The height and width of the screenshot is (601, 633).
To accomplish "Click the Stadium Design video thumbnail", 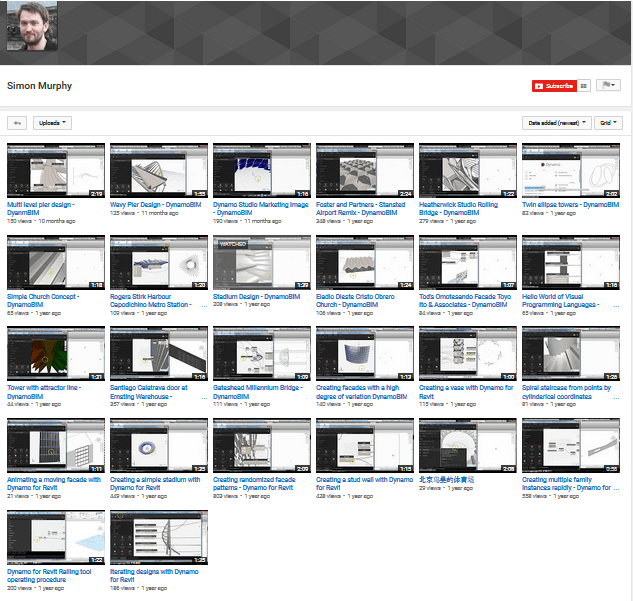I will [261, 262].
